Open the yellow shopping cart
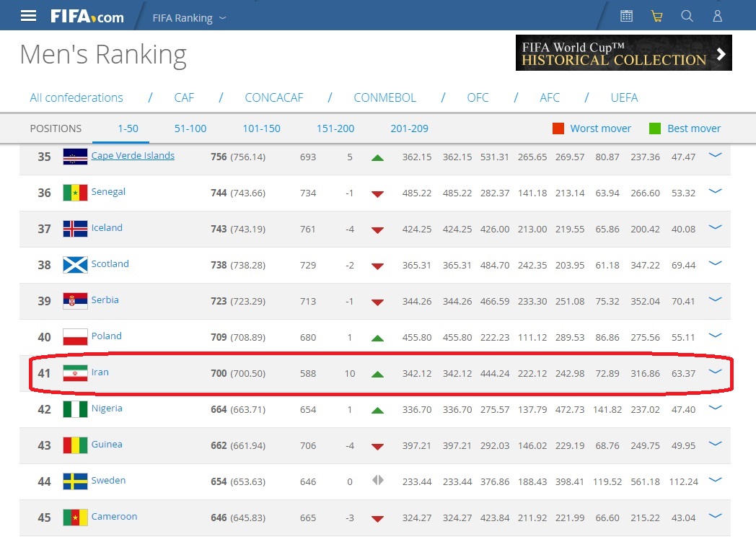This screenshot has width=756, height=537. pos(656,15)
